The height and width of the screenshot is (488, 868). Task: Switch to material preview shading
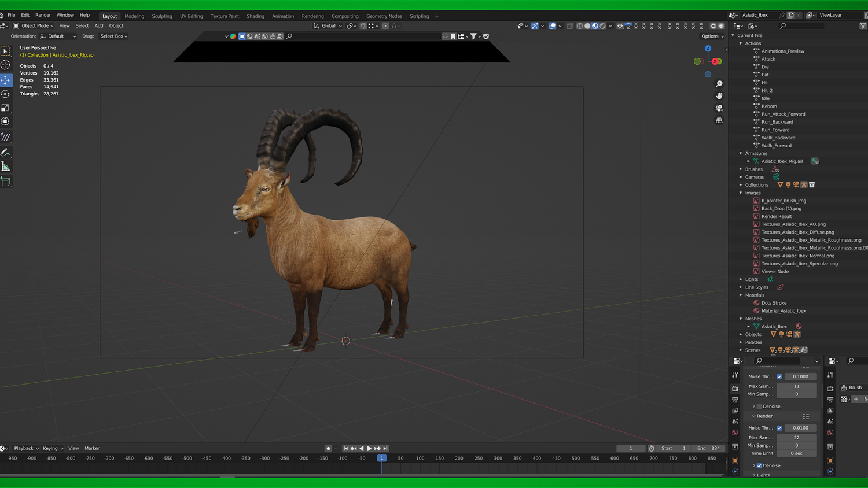595,26
